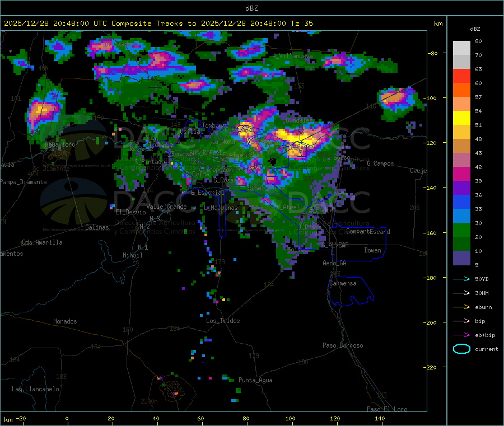Click the 'A_Villanueva' map label
504x426 pixels.
tap(292, 56)
